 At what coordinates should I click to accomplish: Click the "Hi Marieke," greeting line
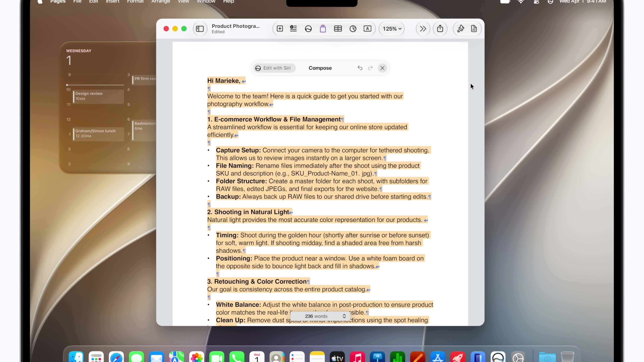[x=224, y=81]
